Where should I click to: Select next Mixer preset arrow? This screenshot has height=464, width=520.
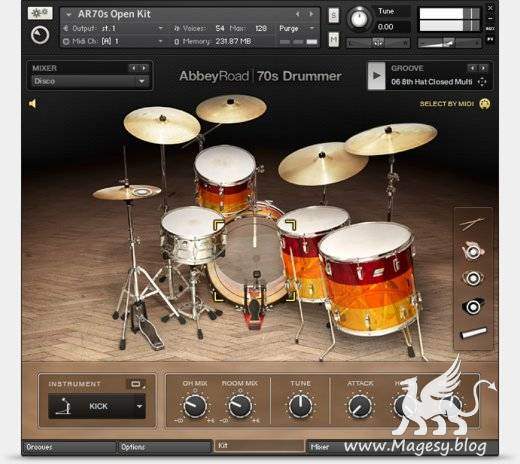144,68
